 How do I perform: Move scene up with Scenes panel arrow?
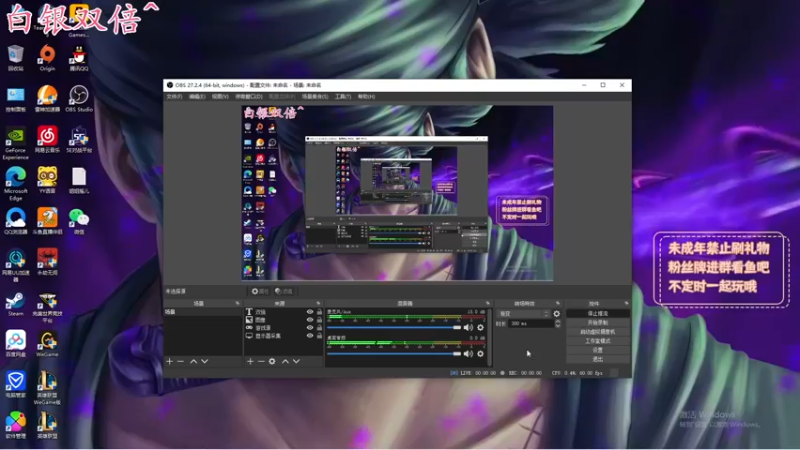(x=193, y=361)
